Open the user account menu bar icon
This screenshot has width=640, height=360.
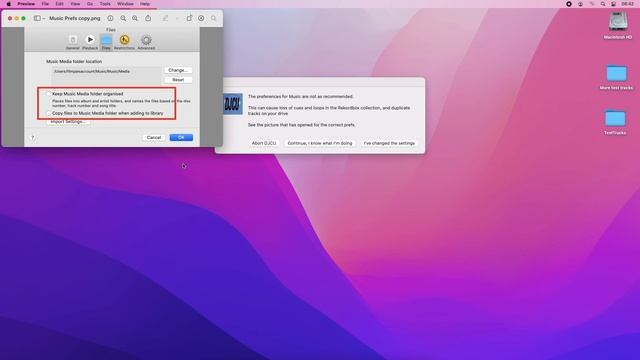(580, 4)
